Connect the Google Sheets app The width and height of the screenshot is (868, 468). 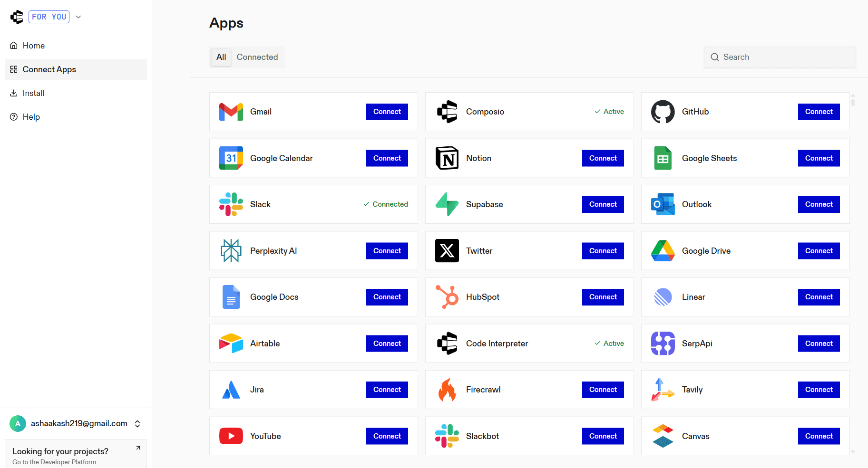pos(819,158)
